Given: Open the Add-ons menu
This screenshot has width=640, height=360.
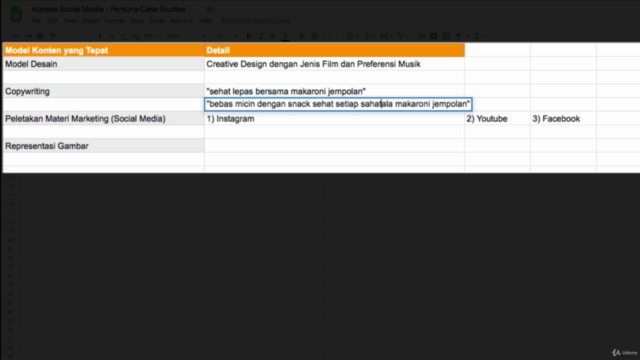Looking at the screenshot, I should point(182,20).
